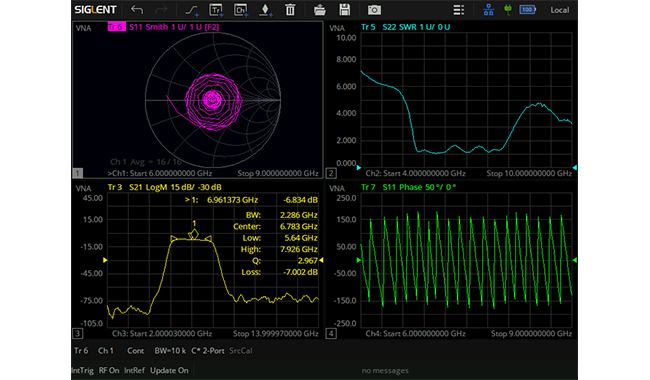
Task: Click marker readout 6.961373 GHz
Action: point(233,200)
